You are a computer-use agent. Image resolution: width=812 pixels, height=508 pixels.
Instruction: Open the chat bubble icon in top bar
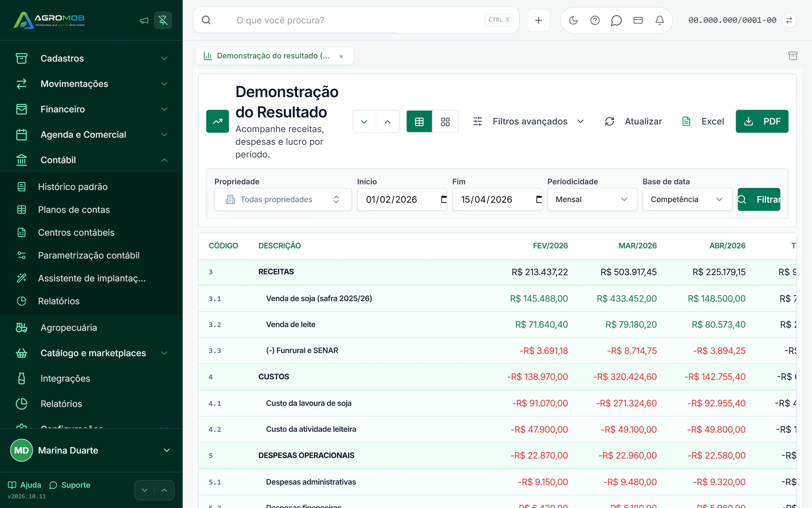click(x=616, y=20)
